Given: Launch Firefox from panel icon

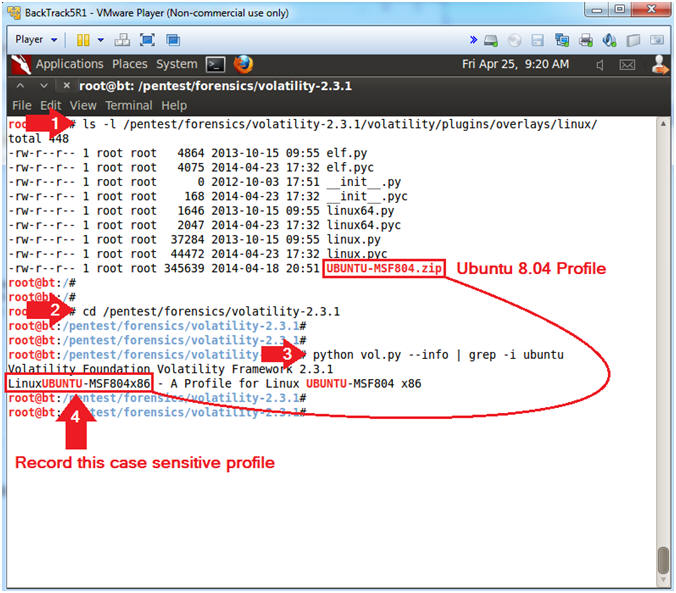Looking at the screenshot, I should pos(243,65).
